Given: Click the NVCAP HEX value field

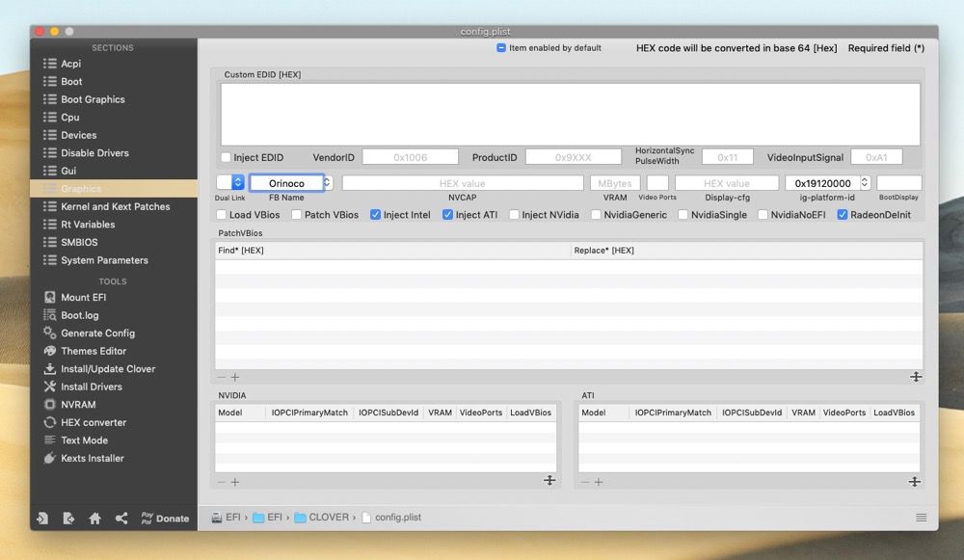Looking at the screenshot, I should [x=463, y=183].
